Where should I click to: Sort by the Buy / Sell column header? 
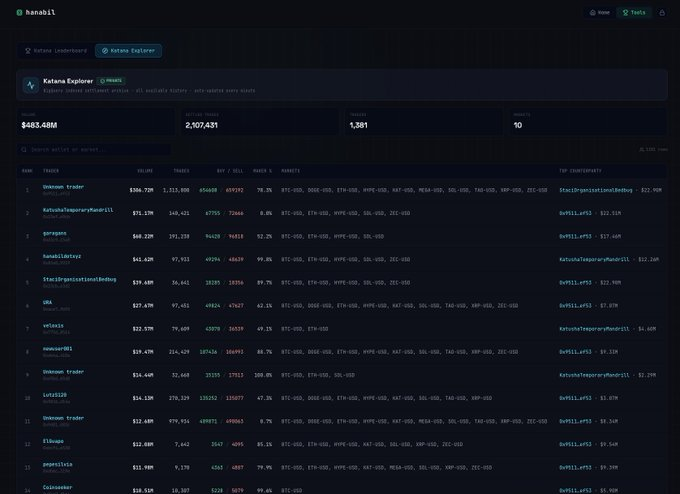click(x=230, y=171)
